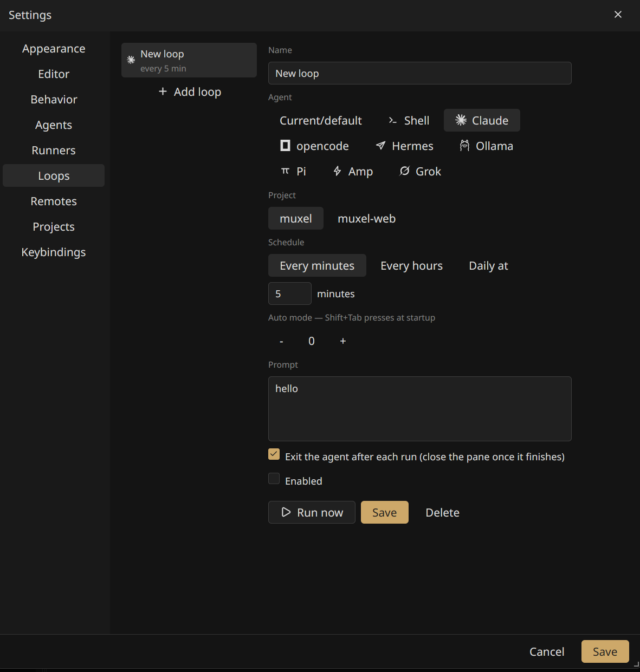Enable the loop with the Enabled checkbox
The width and height of the screenshot is (640, 672).
pyautogui.click(x=274, y=479)
